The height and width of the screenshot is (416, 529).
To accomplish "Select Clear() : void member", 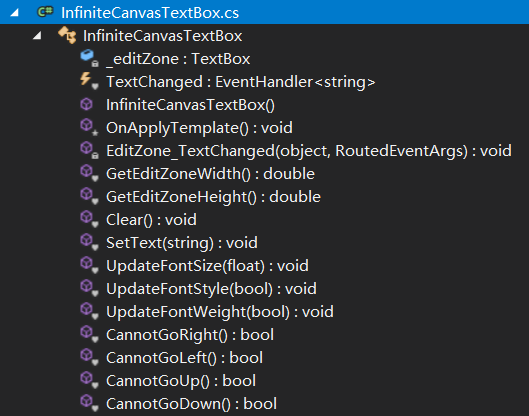I will click(x=151, y=220).
